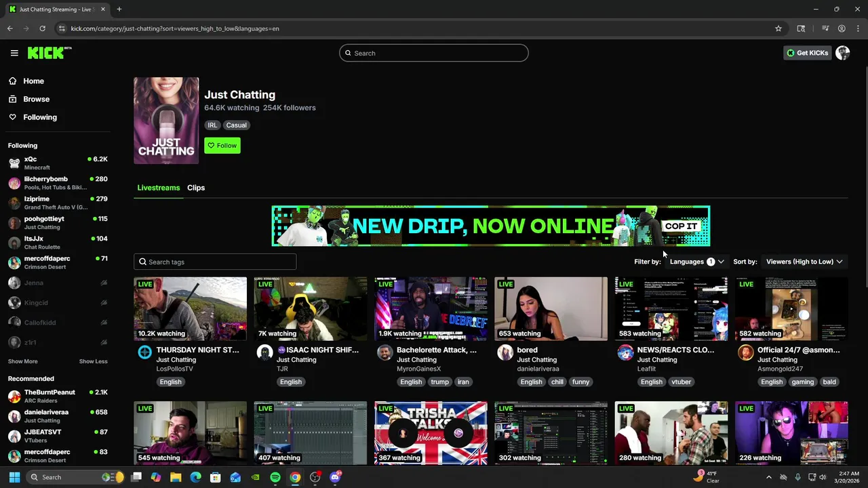This screenshot has width=868, height=488.
Task: Open Asmongold247 stream thumbnail
Action: (x=791, y=308)
